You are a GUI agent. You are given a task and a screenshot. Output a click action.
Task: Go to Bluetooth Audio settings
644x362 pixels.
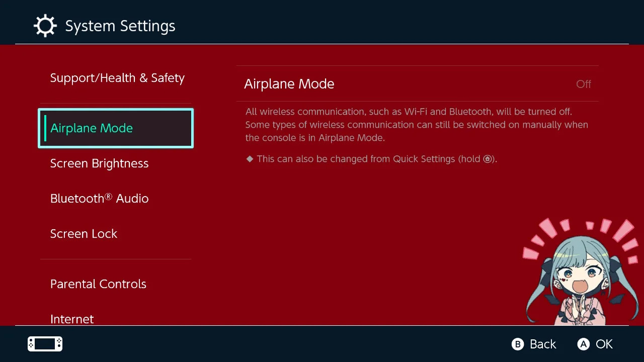[x=99, y=199]
